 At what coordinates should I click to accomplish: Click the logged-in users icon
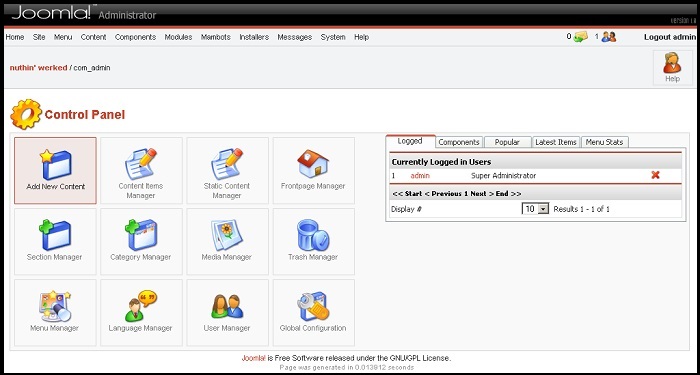[x=608, y=37]
